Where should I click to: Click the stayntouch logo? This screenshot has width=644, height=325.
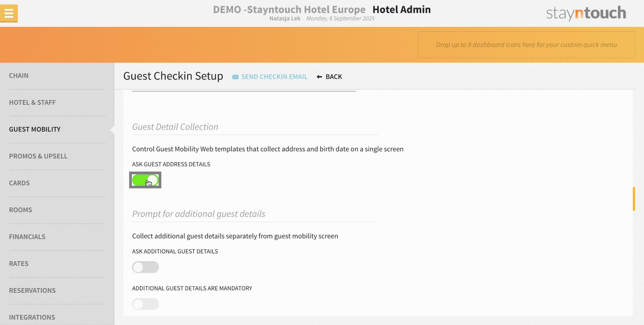586,13
